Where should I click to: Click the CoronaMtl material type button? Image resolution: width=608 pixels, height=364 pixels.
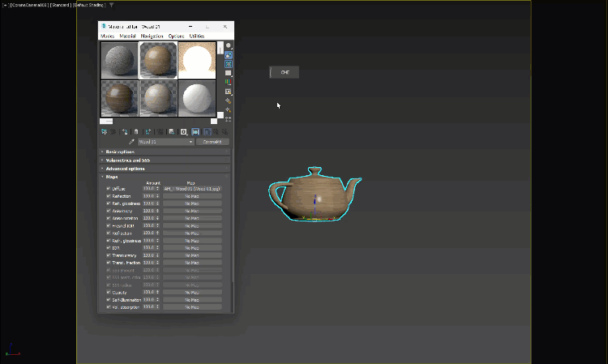(x=212, y=141)
